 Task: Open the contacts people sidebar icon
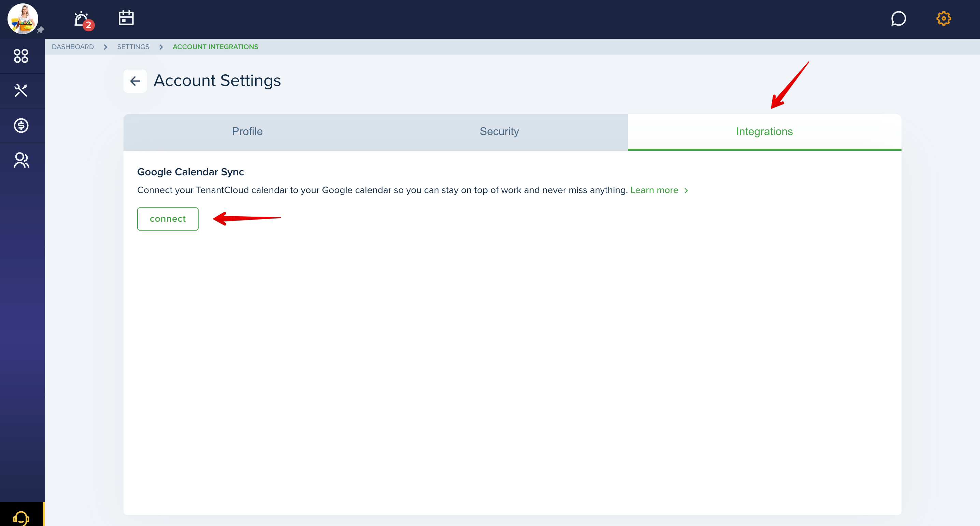(21, 160)
